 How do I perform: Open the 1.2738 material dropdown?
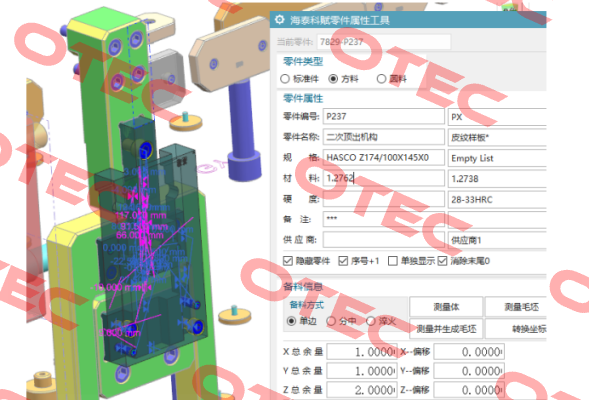tap(497, 178)
